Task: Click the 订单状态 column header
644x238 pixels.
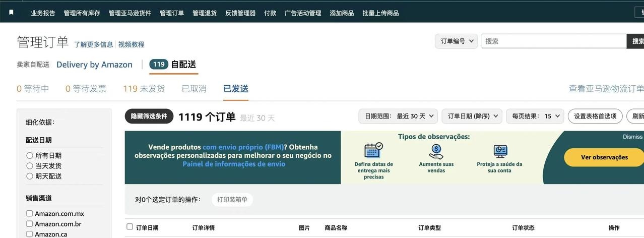Action: (x=524, y=228)
